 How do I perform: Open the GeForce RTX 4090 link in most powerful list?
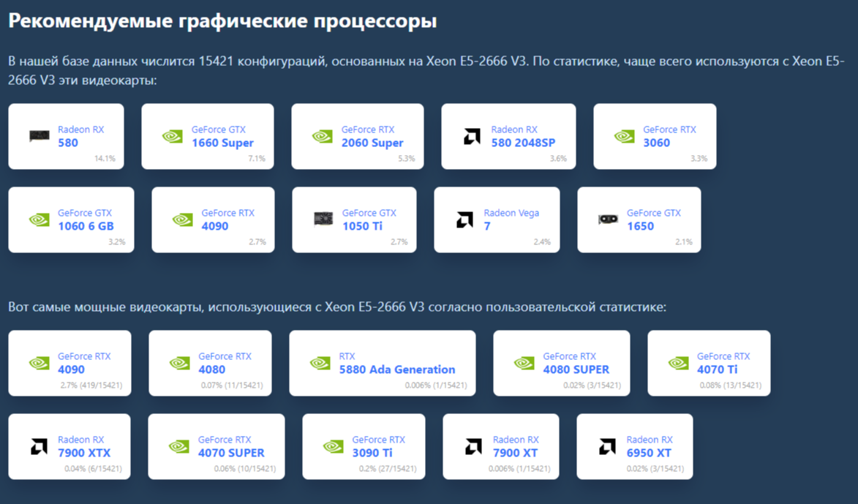[84, 364]
